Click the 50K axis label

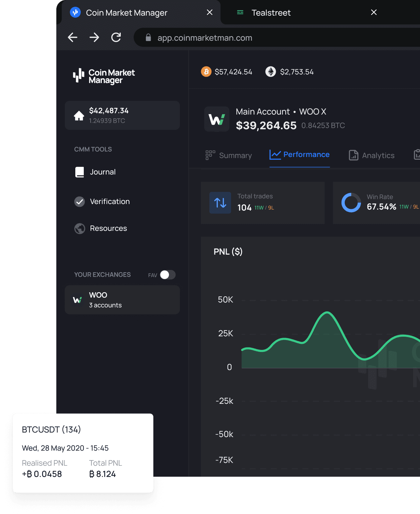[226, 300]
